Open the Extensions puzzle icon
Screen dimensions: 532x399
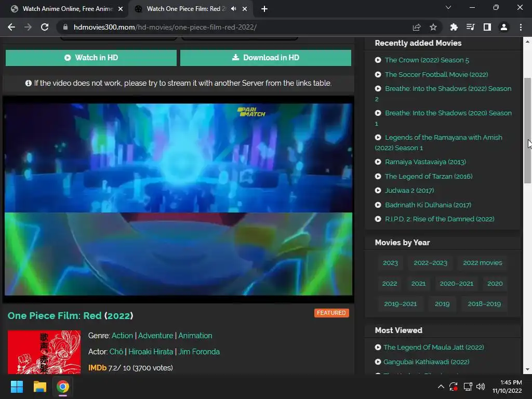click(454, 27)
